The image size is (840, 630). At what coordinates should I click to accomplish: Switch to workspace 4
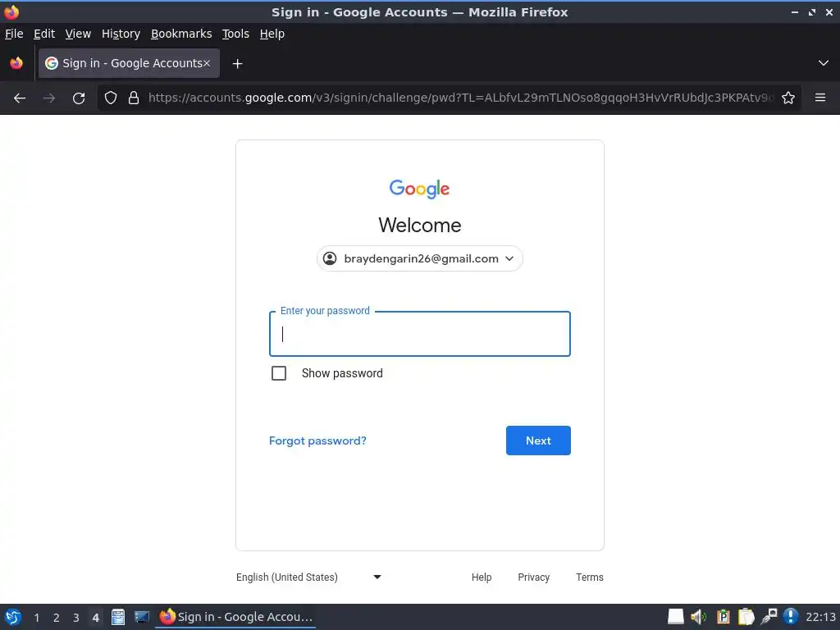[95, 618]
